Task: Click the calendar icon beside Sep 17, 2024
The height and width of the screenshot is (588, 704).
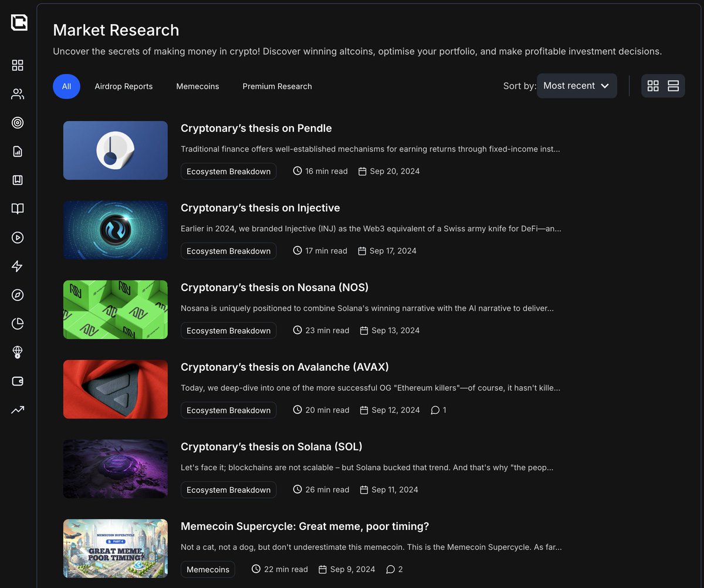Action: click(362, 251)
